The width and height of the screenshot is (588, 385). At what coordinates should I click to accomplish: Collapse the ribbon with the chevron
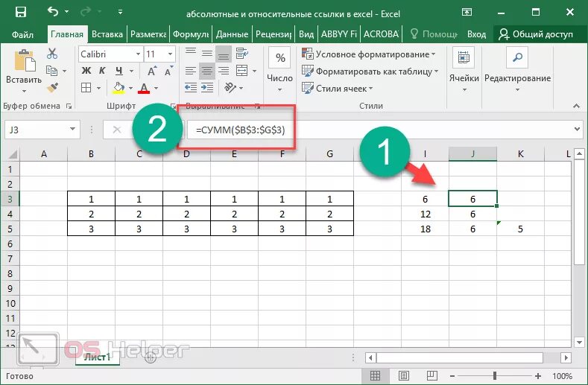point(576,106)
